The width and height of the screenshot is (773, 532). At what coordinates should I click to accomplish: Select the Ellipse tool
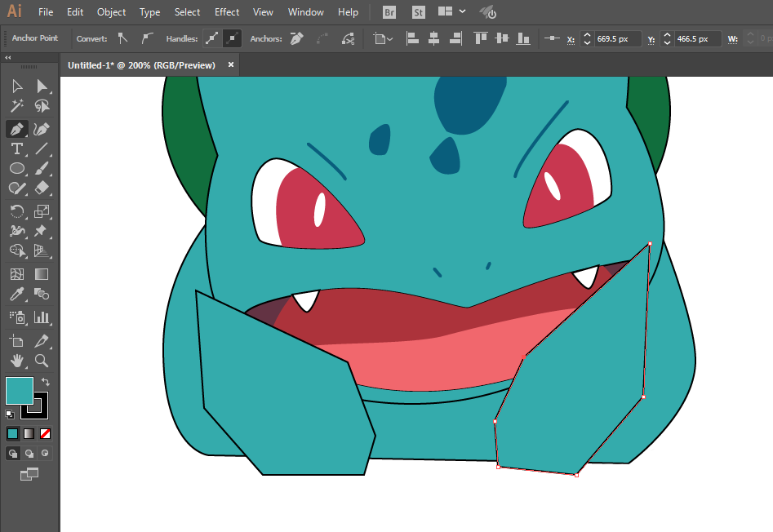pos(16,169)
